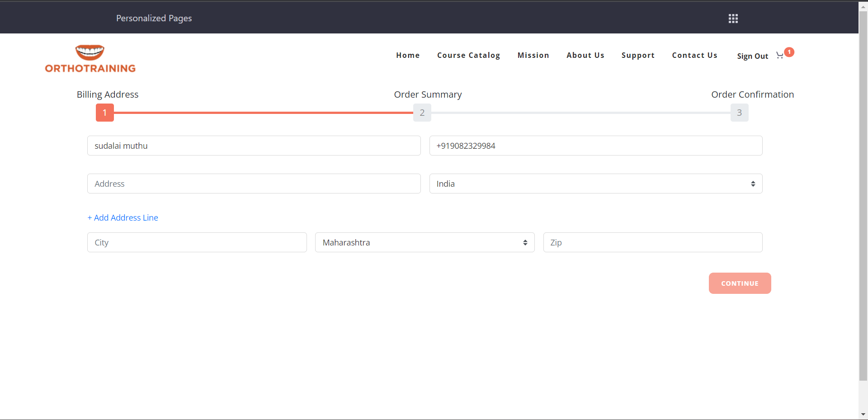Open Course Catalog menu item

tap(468, 55)
